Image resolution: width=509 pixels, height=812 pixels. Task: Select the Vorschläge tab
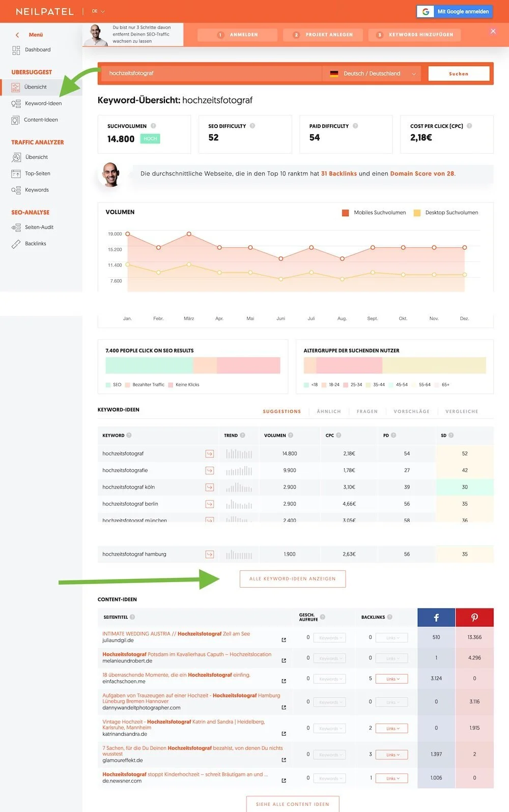point(411,411)
